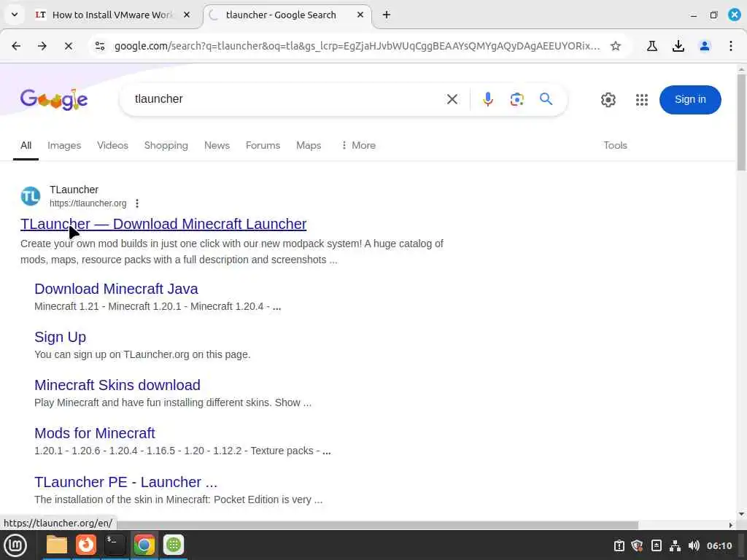Open the Terminal from taskbar
The width and height of the screenshot is (747, 560).
coord(115,545)
